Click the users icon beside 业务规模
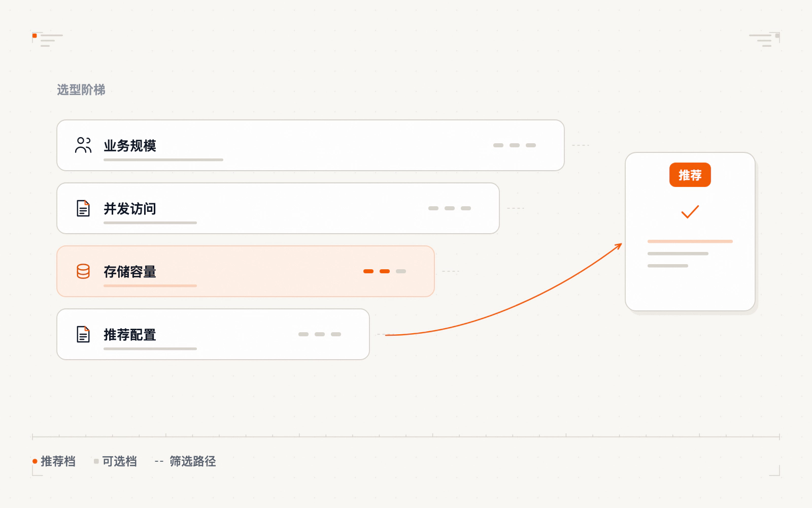Viewport: 812px width, 508px height. [x=83, y=145]
